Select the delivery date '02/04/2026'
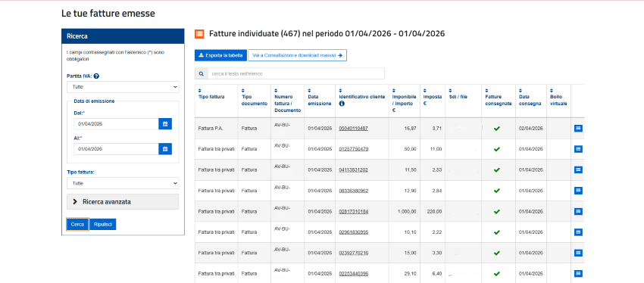Screen dimensions: 644x283 (530, 129)
